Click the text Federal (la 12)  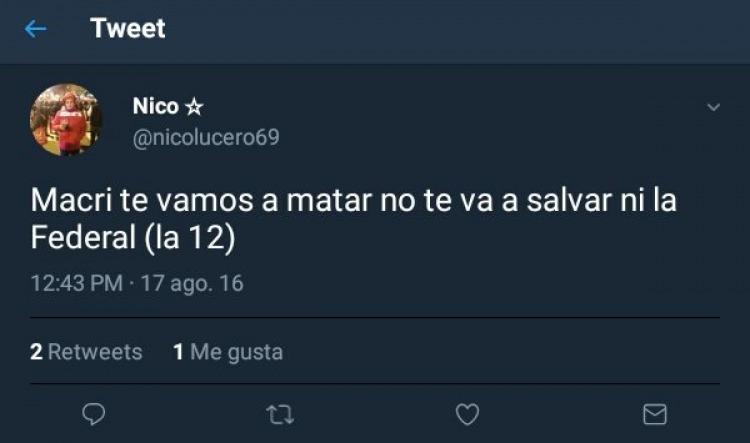pos(133,237)
